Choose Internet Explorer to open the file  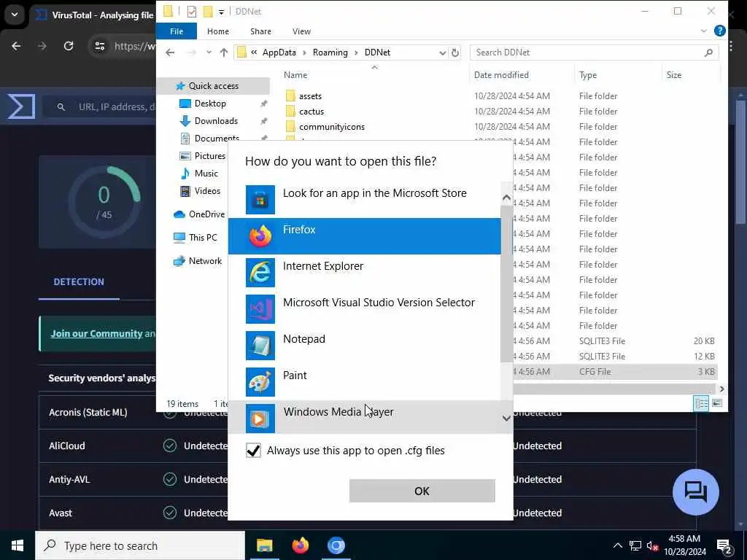click(365, 273)
